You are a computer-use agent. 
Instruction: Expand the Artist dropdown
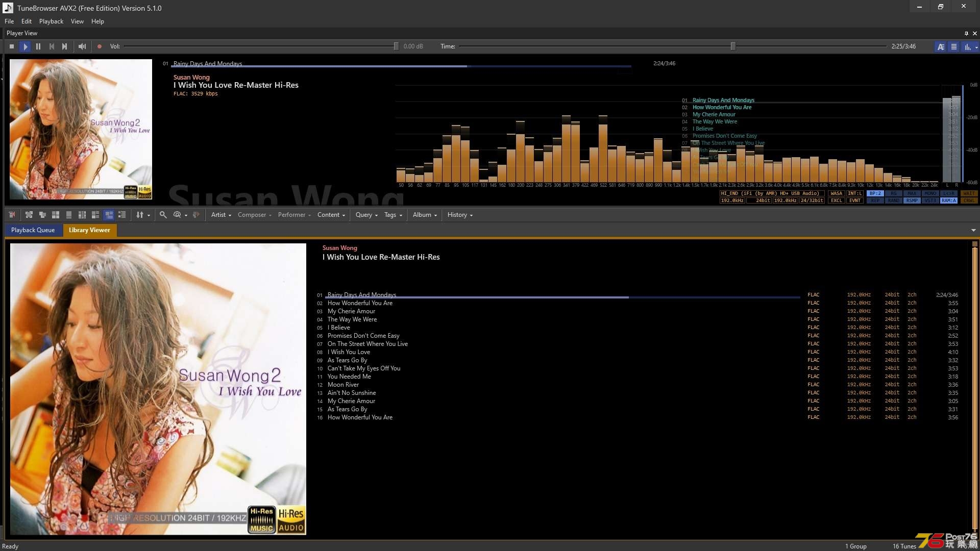221,215
